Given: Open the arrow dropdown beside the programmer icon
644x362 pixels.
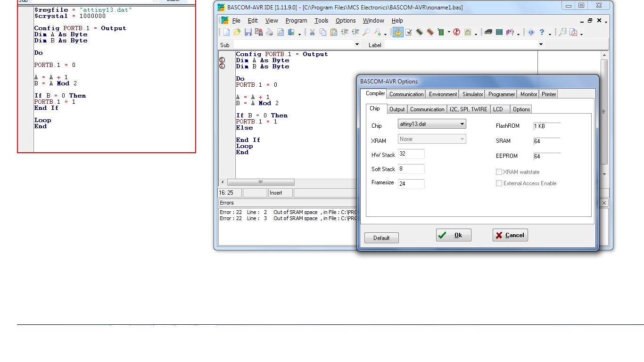Looking at the screenshot, I should click(449, 33).
